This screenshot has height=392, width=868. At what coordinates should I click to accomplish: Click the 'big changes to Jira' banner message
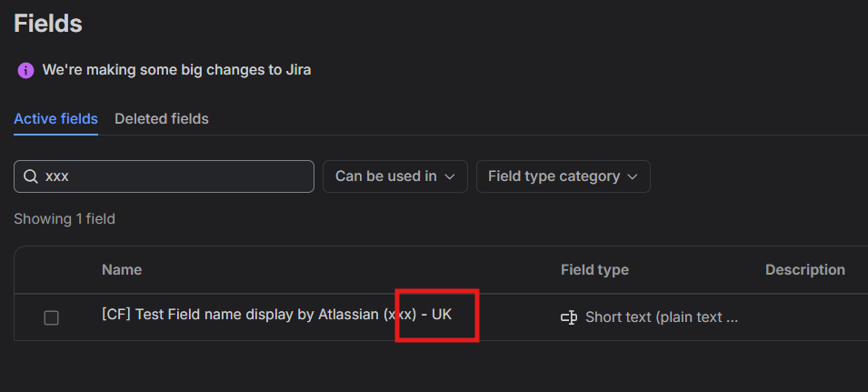(176, 70)
